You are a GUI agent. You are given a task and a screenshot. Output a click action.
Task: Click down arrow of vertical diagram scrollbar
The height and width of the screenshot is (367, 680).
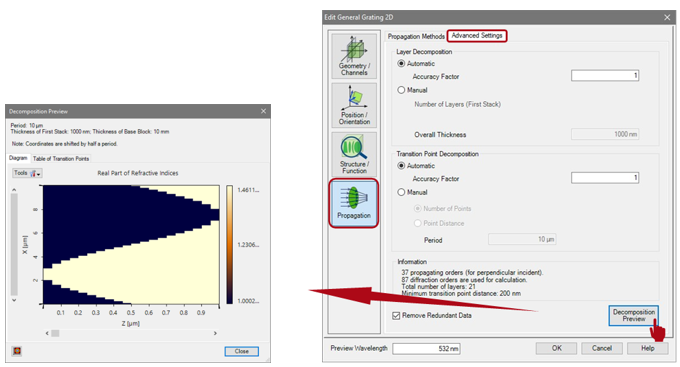14,300
